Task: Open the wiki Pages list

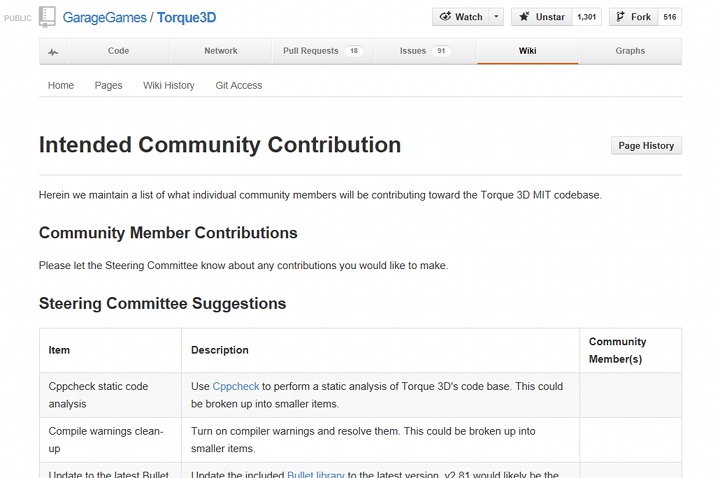Action: point(108,86)
